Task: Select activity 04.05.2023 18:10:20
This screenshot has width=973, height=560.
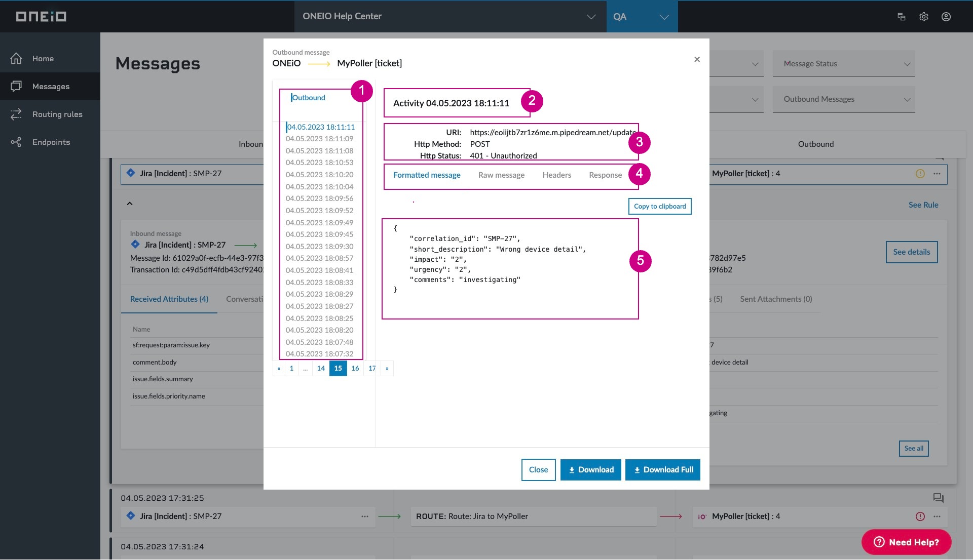Action: 319,175
